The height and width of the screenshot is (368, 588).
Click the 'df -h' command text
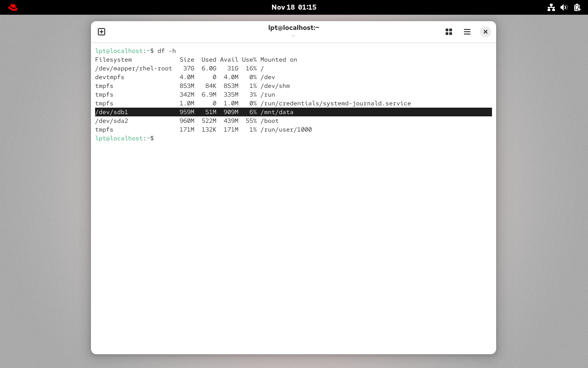point(167,51)
